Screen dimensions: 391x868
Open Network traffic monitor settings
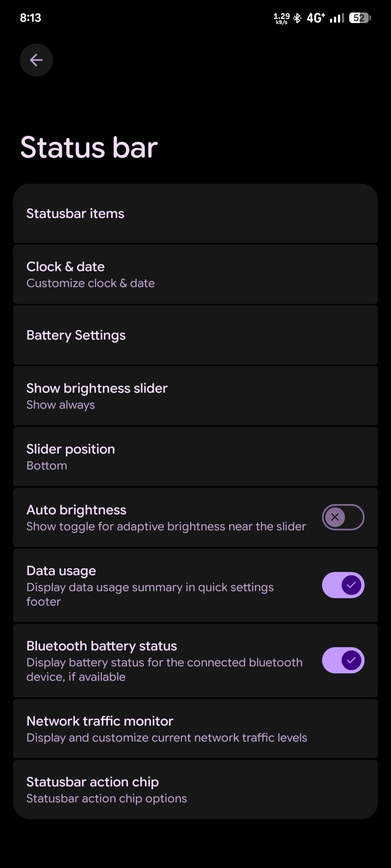195,729
